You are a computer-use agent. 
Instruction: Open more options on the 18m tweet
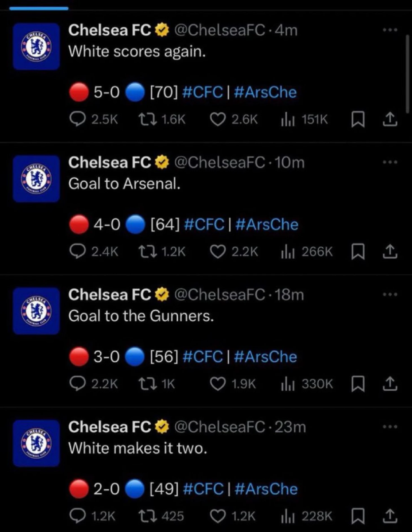coord(390,294)
